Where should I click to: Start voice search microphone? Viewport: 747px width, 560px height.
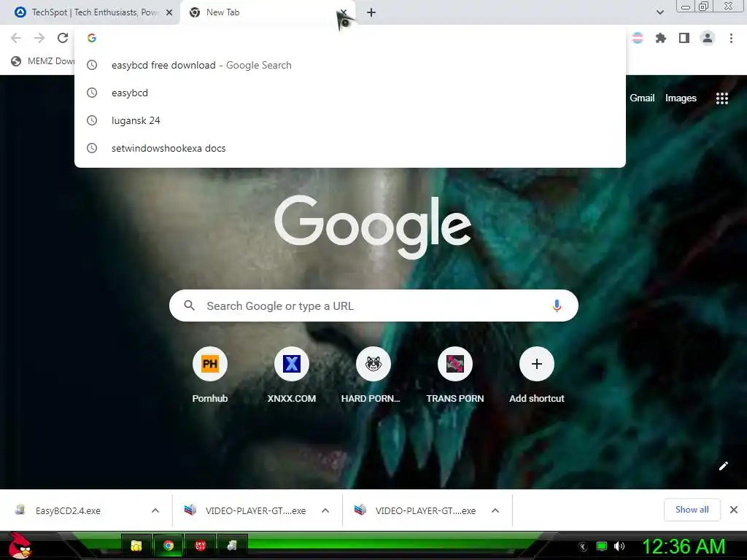(x=557, y=306)
